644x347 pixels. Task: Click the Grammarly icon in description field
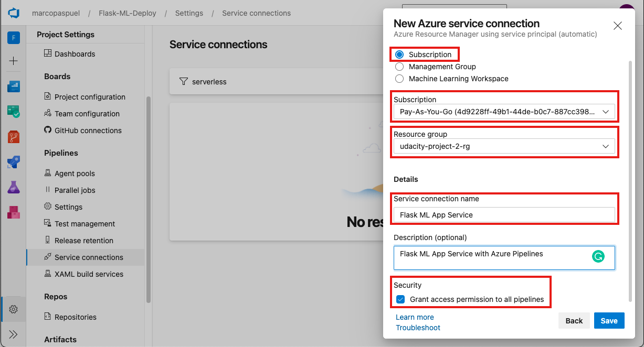click(598, 256)
